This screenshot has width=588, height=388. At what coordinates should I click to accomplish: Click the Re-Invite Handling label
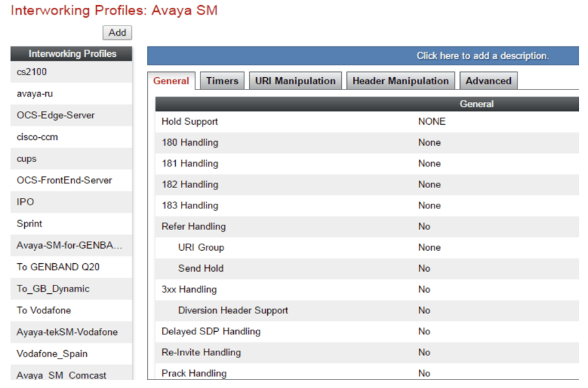coord(201,352)
